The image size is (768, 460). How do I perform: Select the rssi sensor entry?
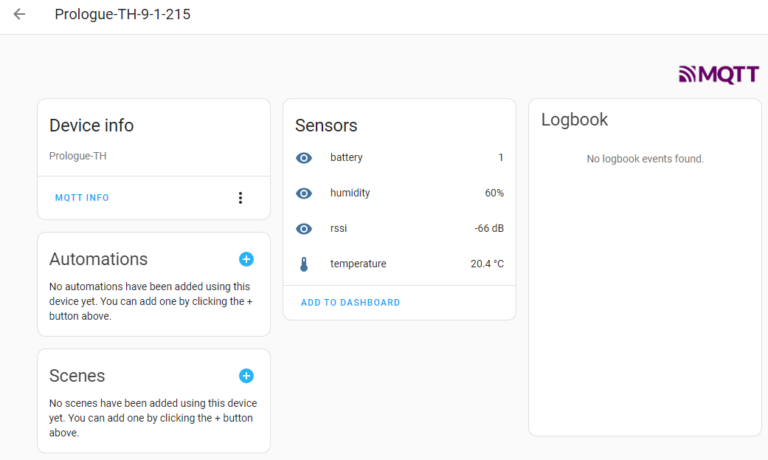pyautogui.click(x=338, y=229)
